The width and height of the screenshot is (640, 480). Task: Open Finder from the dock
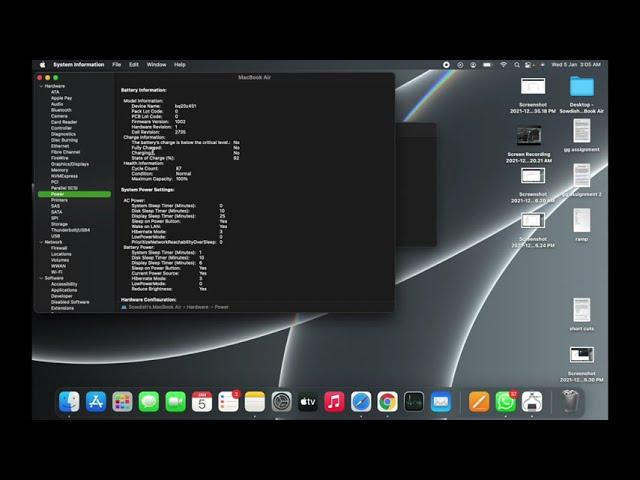[69, 402]
